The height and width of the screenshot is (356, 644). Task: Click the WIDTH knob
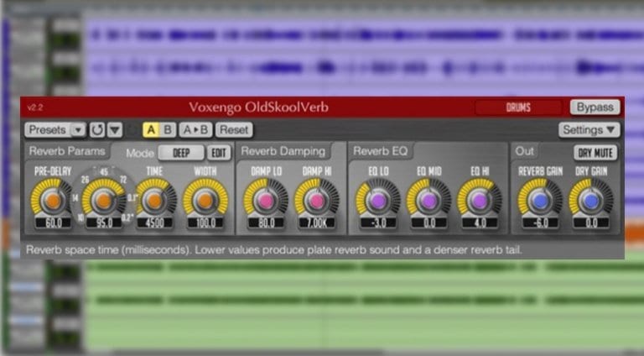pos(205,201)
